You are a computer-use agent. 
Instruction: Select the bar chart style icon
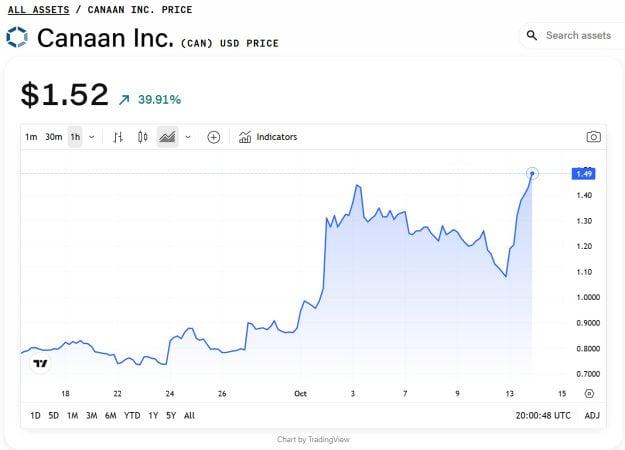(118, 137)
